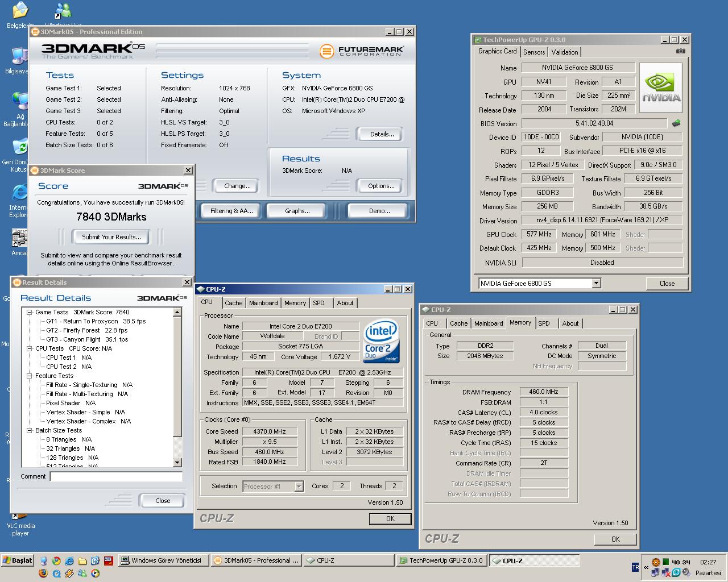Open the About tab in the Memory CPU-Z window
The image size is (728, 582).
570,323
